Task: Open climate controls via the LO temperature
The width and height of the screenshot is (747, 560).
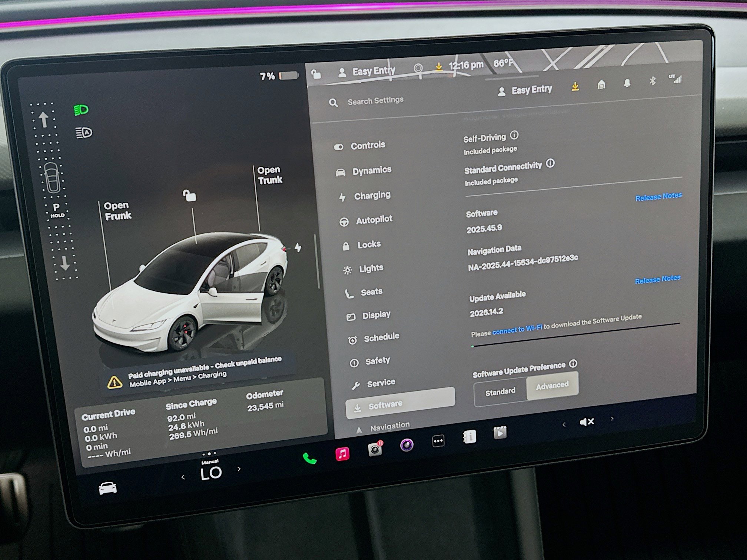Action: (x=211, y=473)
